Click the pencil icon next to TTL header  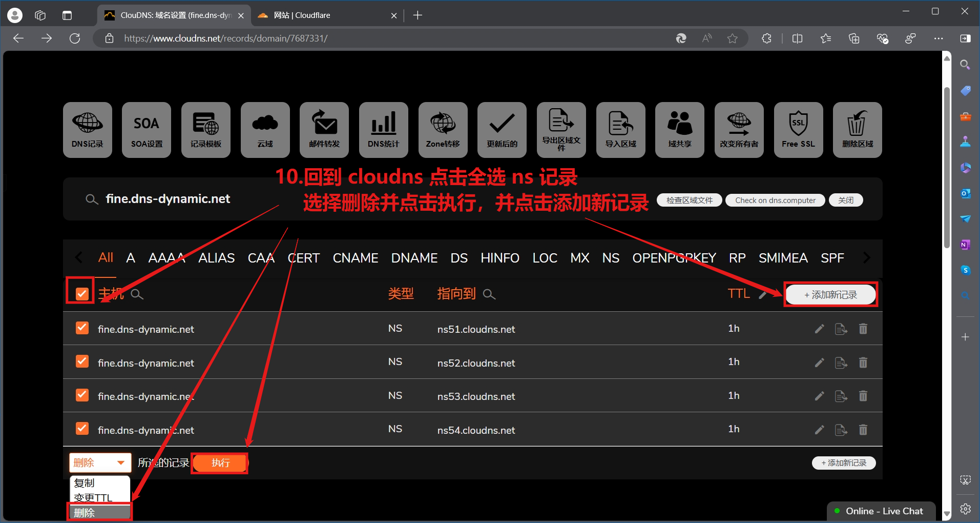click(x=763, y=294)
